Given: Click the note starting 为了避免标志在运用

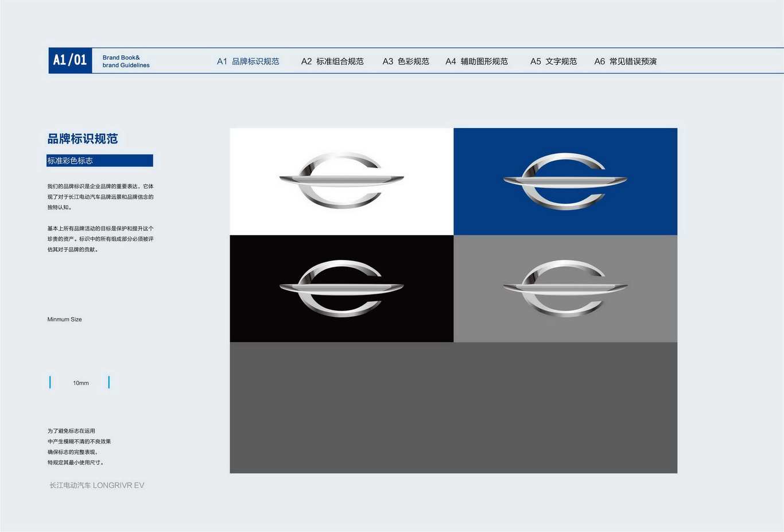Looking at the screenshot, I should 79,446.
